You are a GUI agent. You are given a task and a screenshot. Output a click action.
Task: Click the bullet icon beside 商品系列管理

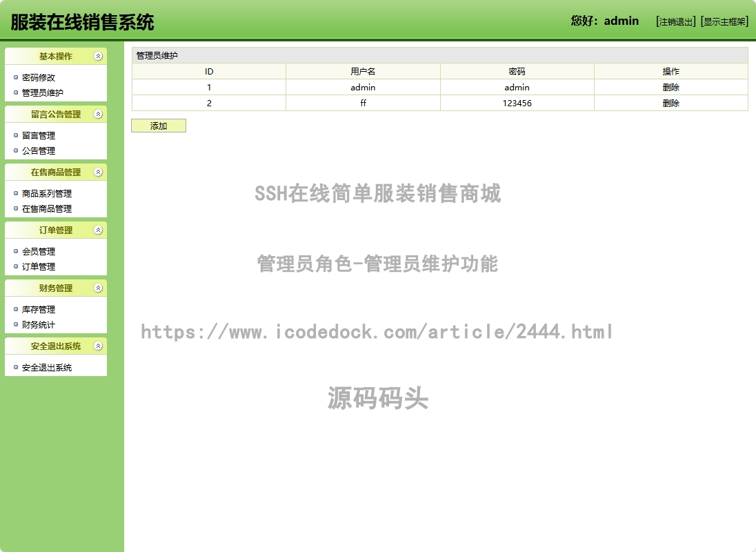click(x=16, y=193)
